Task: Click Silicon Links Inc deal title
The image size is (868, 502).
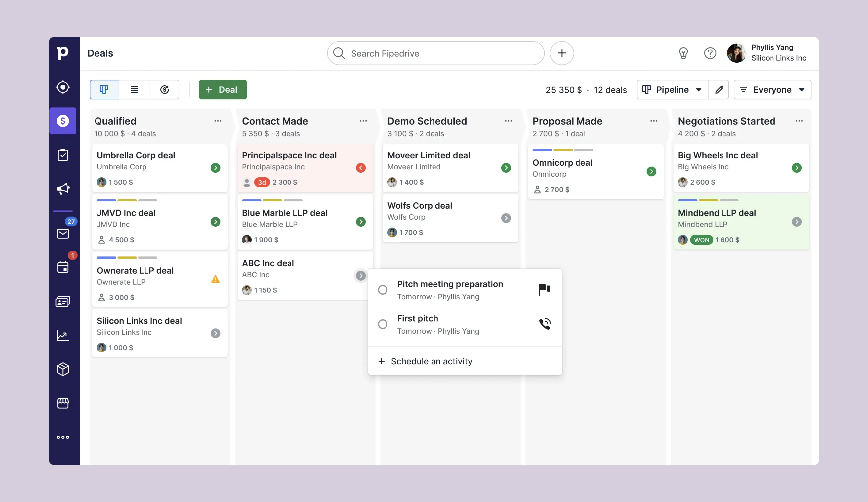Action: pyautogui.click(x=139, y=321)
